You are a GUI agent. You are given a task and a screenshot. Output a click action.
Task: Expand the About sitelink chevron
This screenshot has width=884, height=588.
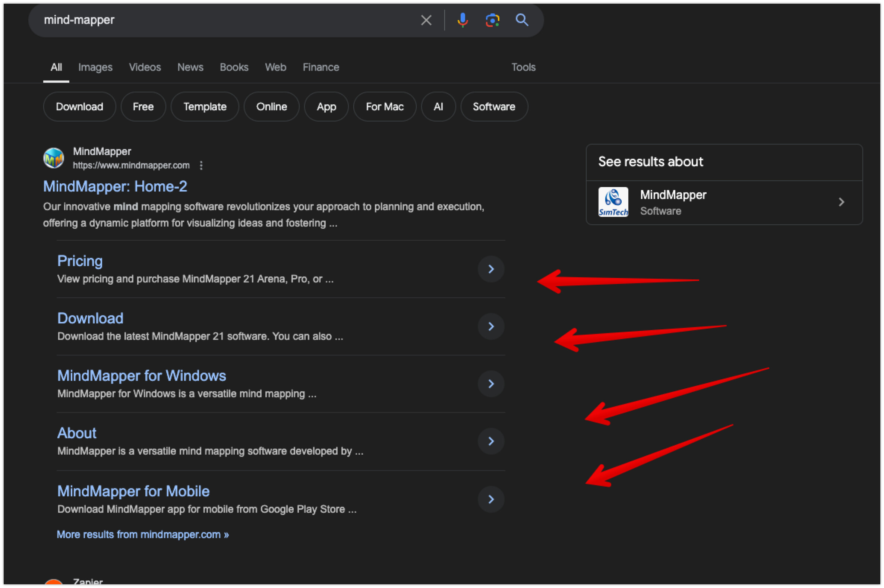(491, 441)
